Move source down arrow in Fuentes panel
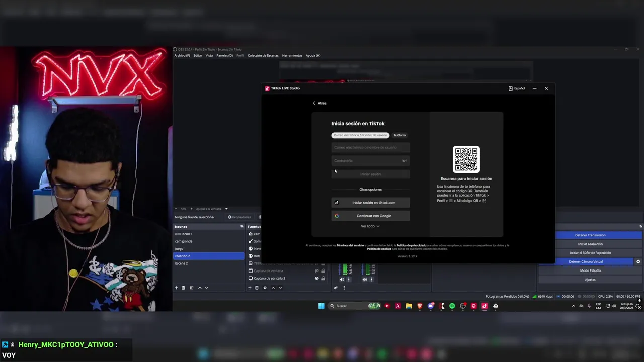The height and width of the screenshot is (362, 644). click(x=280, y=288)
